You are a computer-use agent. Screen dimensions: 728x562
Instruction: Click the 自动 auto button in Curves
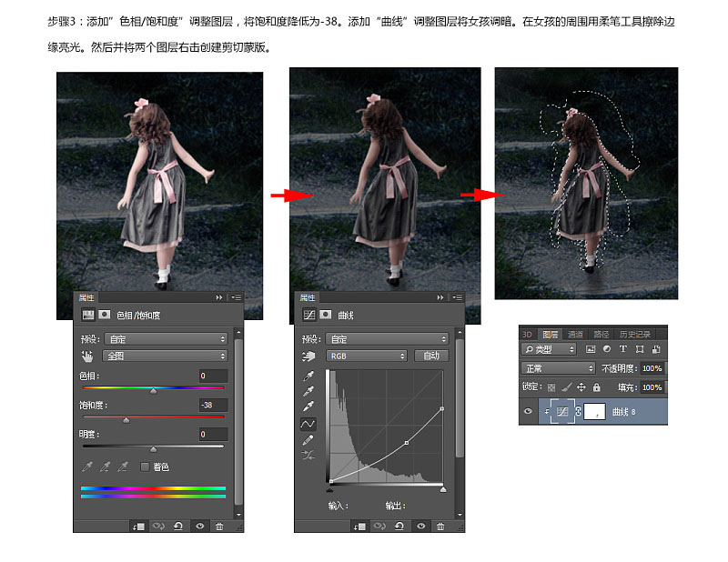tap(430, 356)
